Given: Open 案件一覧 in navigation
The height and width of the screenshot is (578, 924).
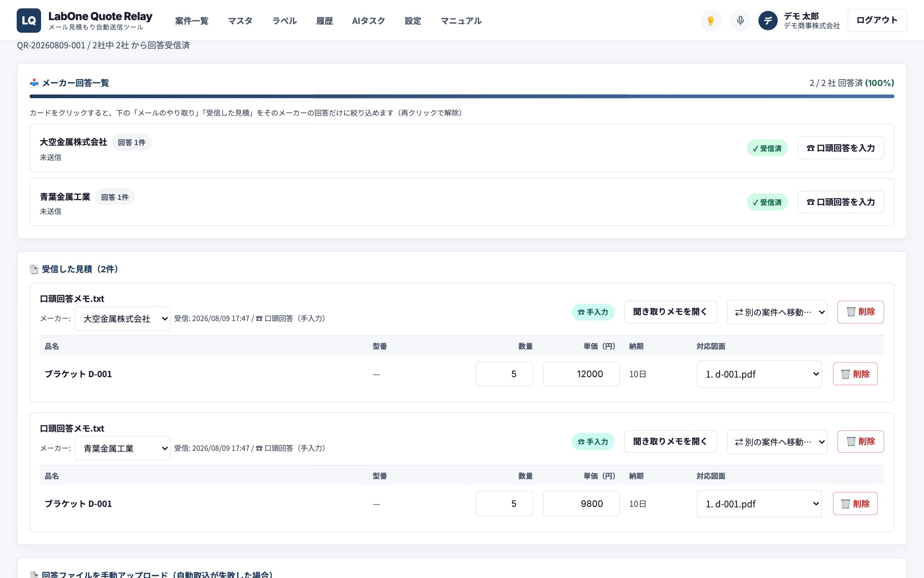Looking at the screenshot, I should [192, 21].
